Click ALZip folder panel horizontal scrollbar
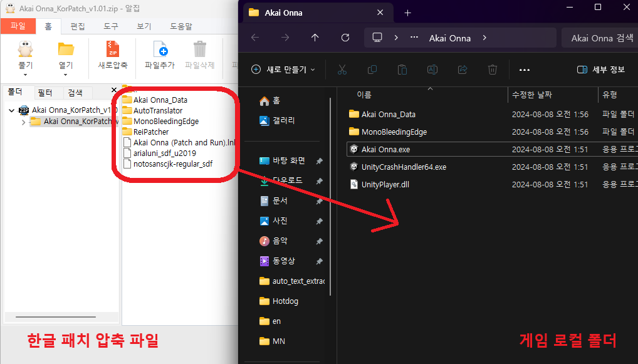Image resolution: width=638 pixels, height=364 pixels. pyautogui.click(x=56, y=317)
